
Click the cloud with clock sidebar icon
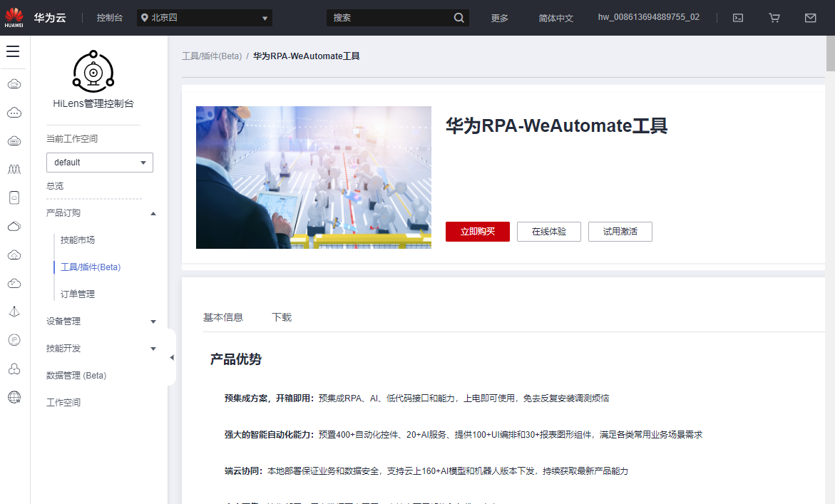point(14,283)
